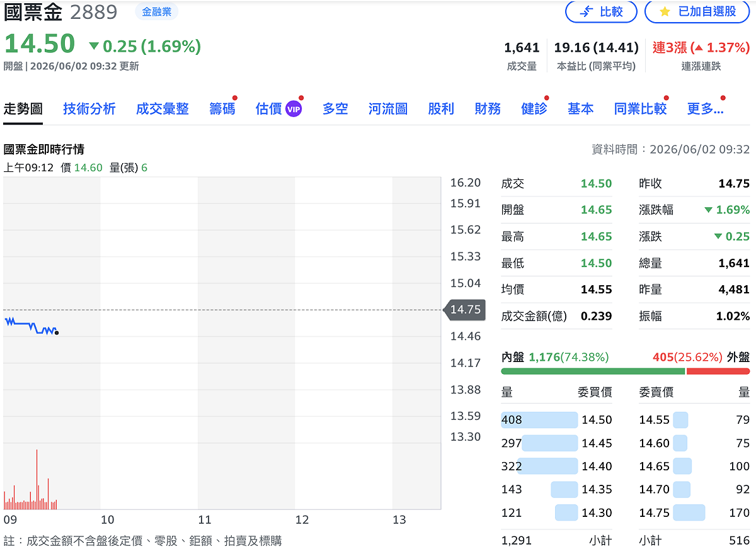756x549 pixels.
Task: Open the 財務 tab
Action: pos(488,109)
